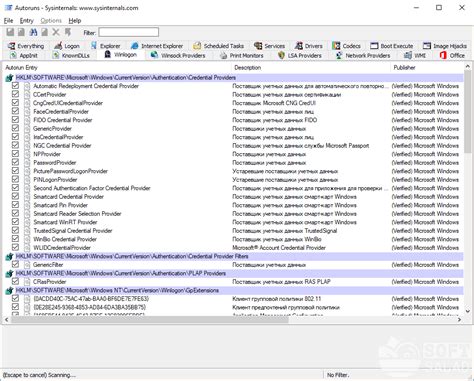This screenshot has width=474, height=381.
Task: Click the Image Hijacks tab icon
Action: coord(427,46)
